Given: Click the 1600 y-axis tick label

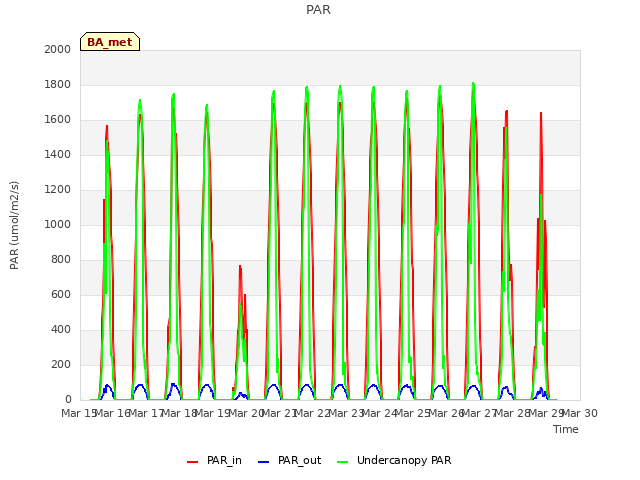Looking at the screenshot, I should 58,120.
